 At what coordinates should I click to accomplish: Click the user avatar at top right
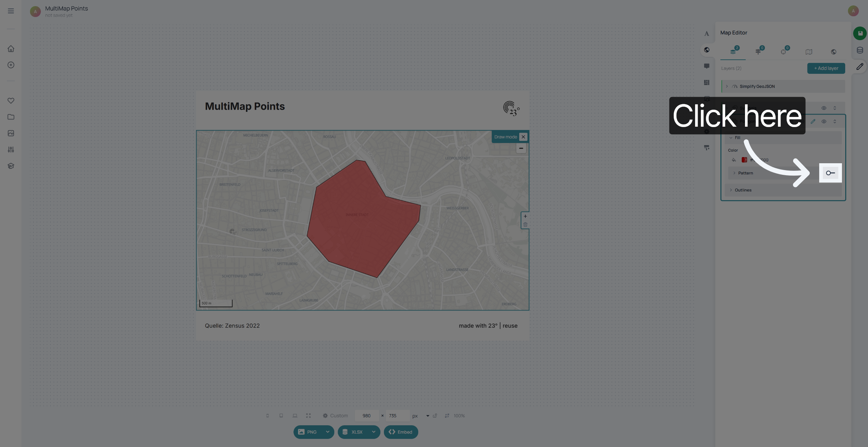(x=853, y=11)
